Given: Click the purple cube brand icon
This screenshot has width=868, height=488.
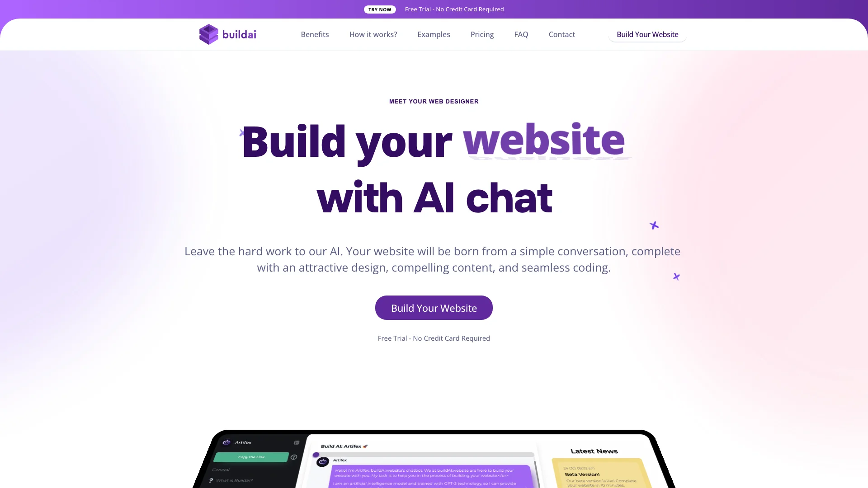Looking at the screenshot, I should pyautogui.click(x=208, y=34).
